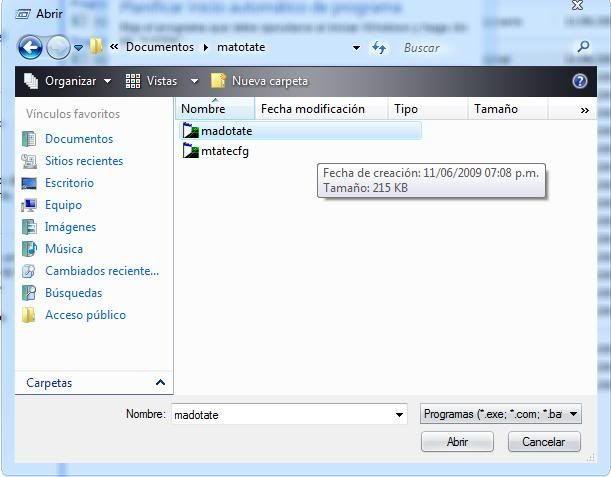Click the Cambiados reciente icon
The height and width of the screenshot is (477, 611).
click(29, 271)
